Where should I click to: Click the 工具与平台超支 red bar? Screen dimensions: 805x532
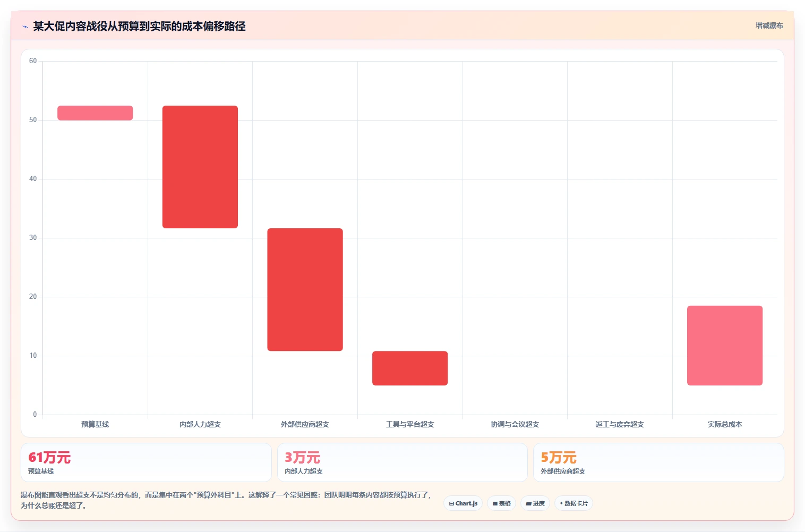coord(410,368)
